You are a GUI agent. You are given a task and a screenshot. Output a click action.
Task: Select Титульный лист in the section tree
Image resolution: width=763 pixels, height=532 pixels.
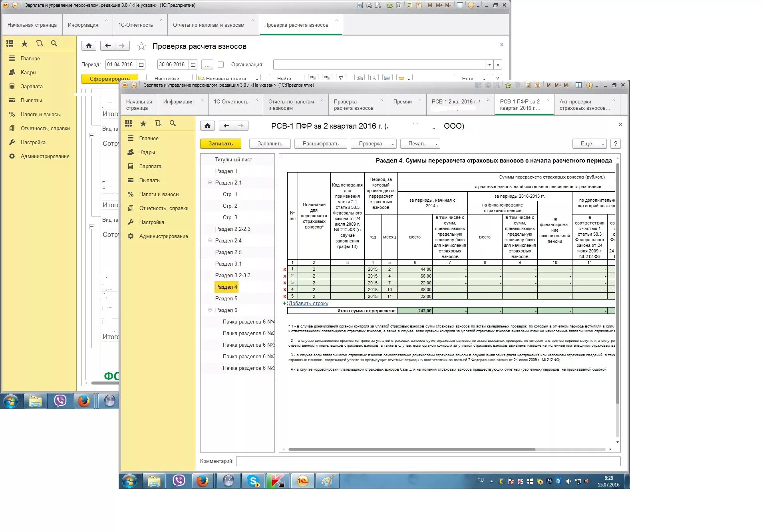[233, 159]
